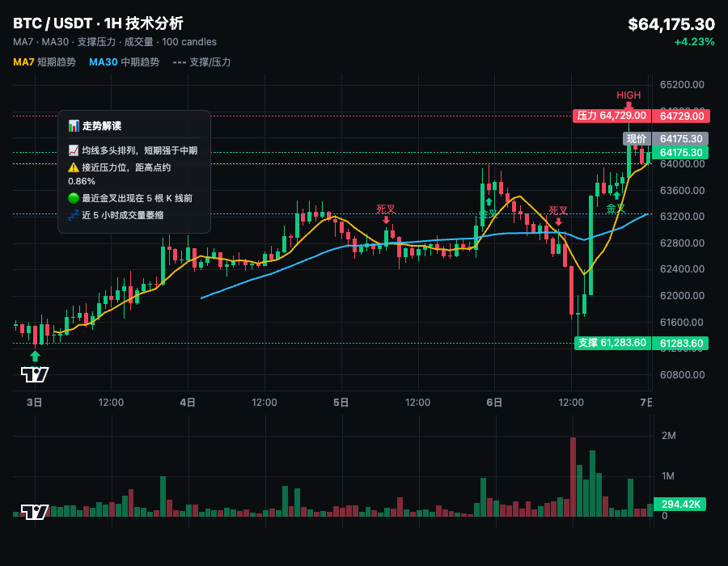Click the 62400.00 price axis label
Image resolution: width=728 pixels, height=566 pixels.
(682, 268)
